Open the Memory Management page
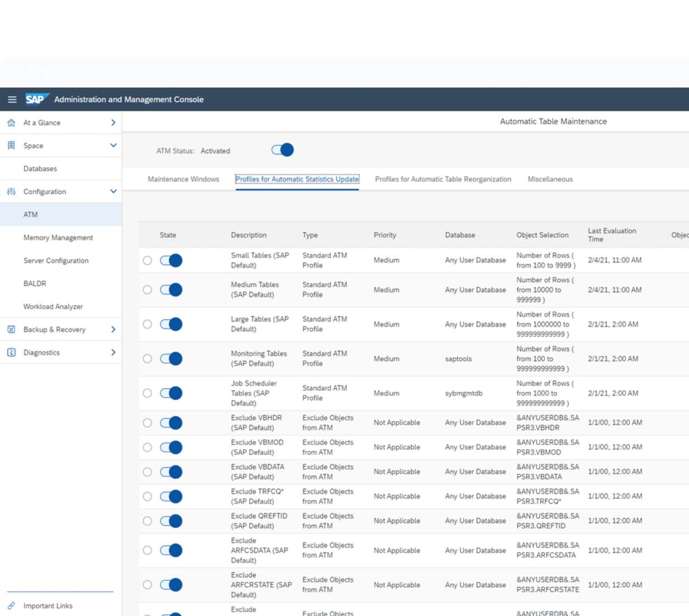689x616 pixels. (x=58, y=237)
